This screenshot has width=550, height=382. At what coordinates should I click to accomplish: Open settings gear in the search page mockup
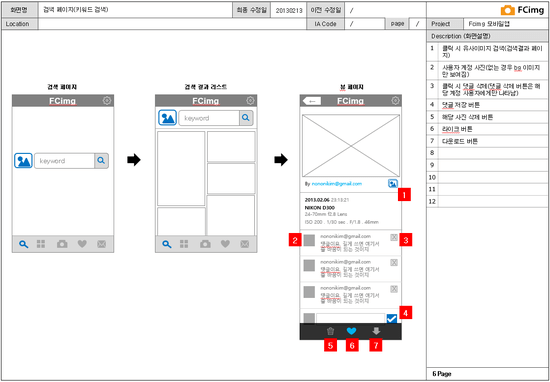point(107,101)
